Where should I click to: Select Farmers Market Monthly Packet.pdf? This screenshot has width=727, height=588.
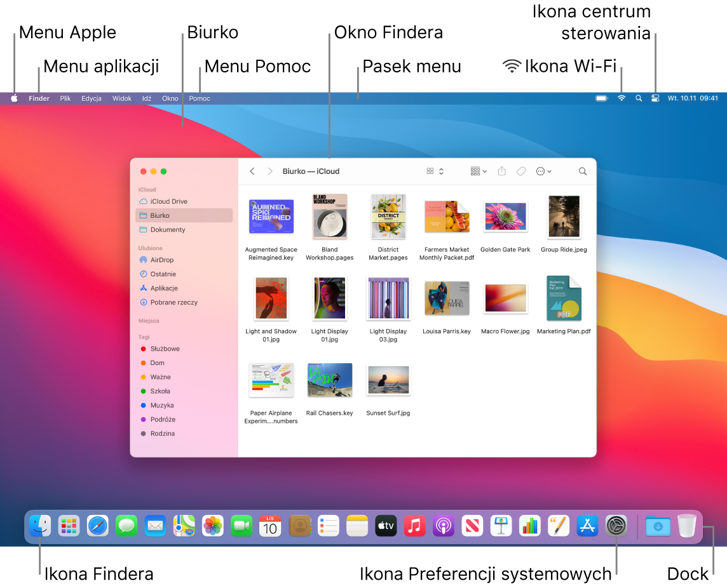click(x=447, y=217)
